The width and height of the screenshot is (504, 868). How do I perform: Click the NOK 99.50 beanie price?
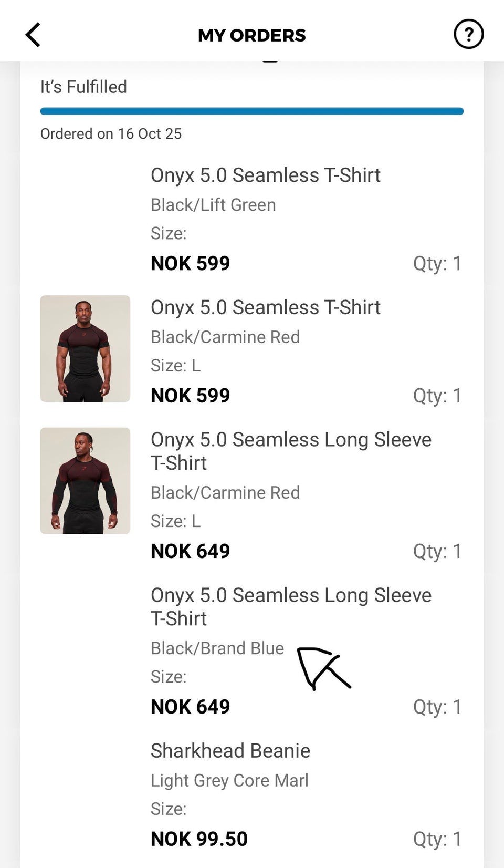tap(199, 839)
